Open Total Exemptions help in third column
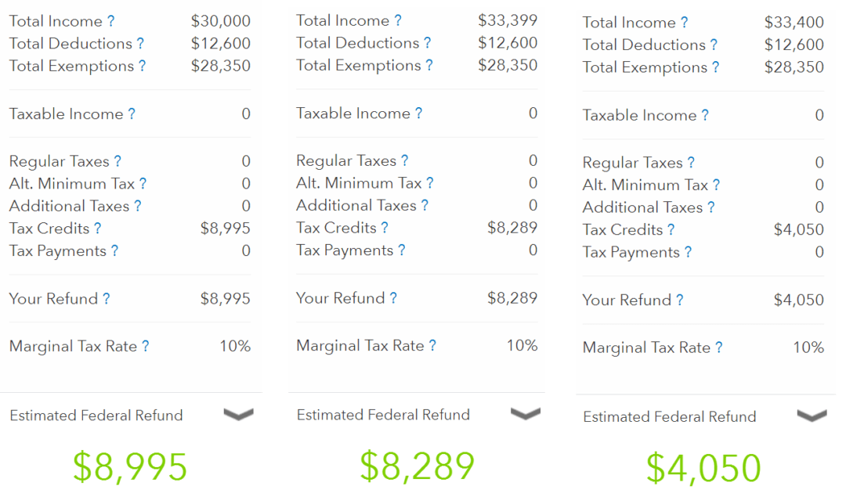Viewport: 846px width, 504px height. click(717, 67)
